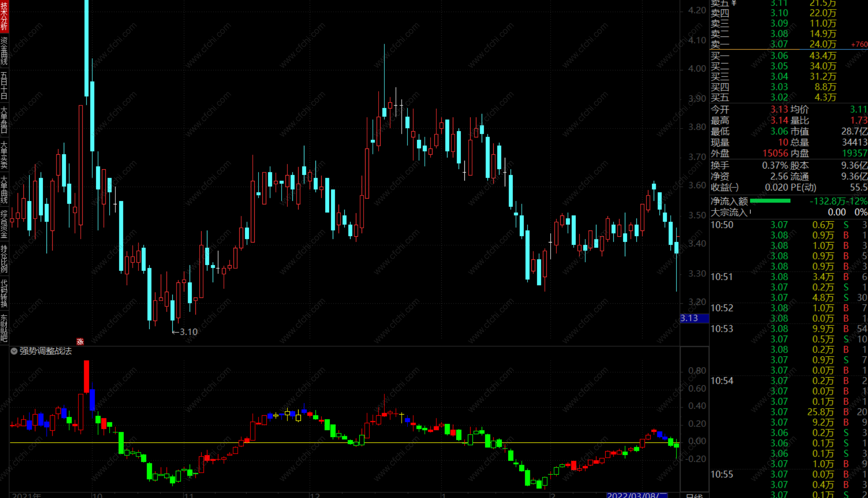Open the 东财贴吧 sidebar tab
The height and width of the screenshot is (498, 868).
pos(4,328)
